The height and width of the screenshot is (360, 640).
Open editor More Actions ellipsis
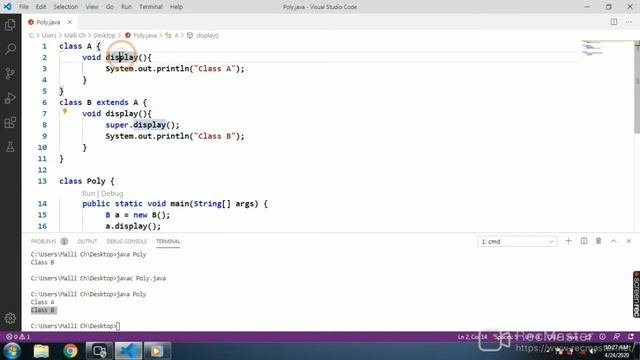[x=629, y=22]
